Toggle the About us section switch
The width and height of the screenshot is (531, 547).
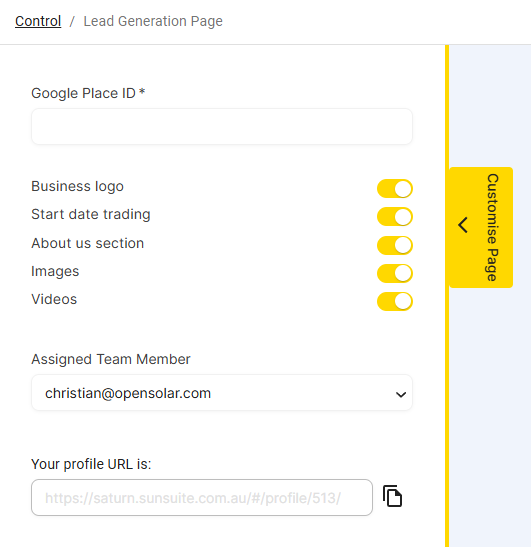coord(395,245)
